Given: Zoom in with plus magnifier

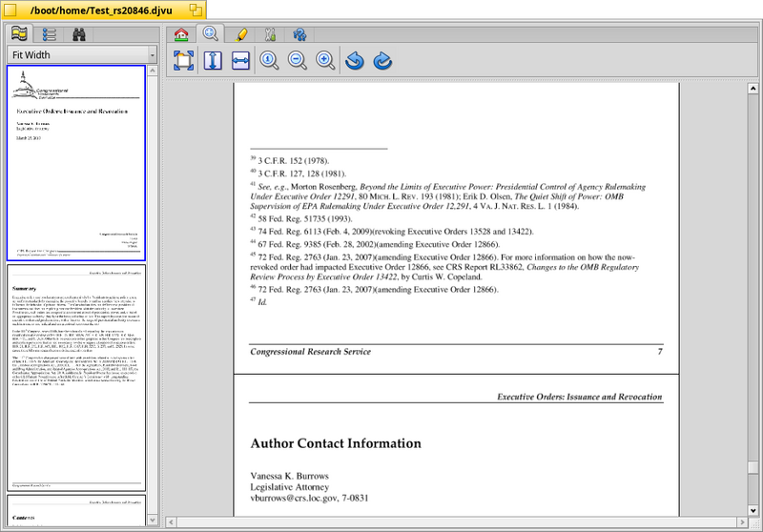Looking at the screenshot, I should click(325, 61).
